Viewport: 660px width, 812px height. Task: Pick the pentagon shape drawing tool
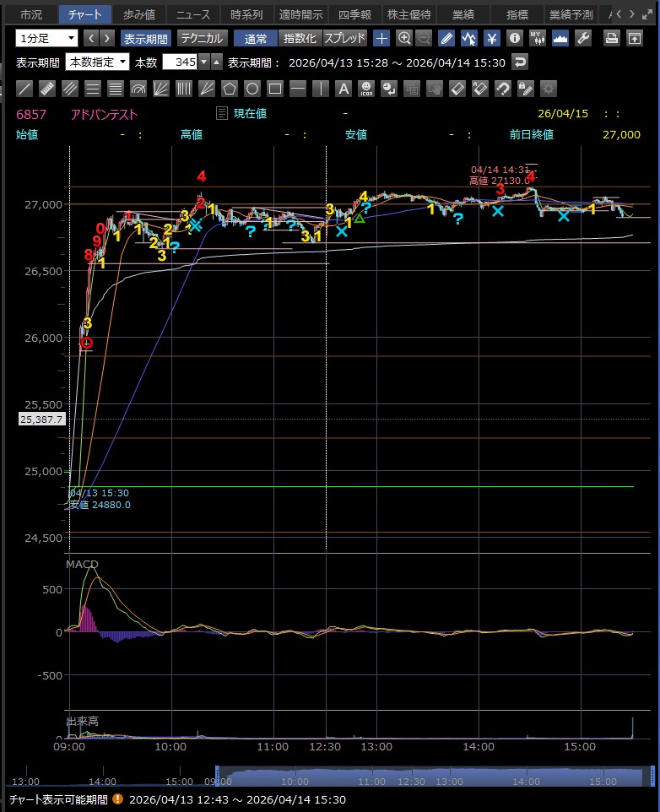pyautogui.click(x=229, y=89)
